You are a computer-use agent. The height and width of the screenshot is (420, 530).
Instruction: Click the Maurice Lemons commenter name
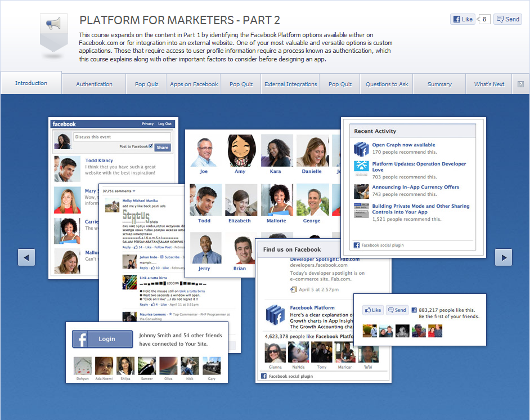click(153, 315)
